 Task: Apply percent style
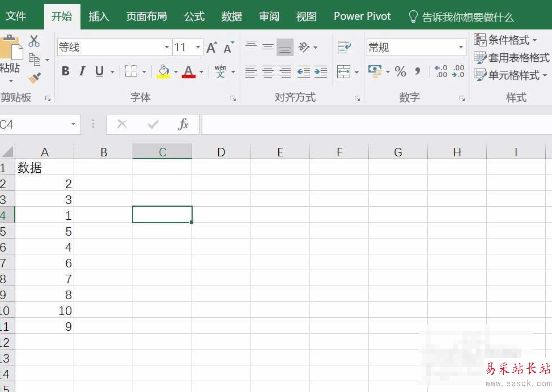(401, 72)
